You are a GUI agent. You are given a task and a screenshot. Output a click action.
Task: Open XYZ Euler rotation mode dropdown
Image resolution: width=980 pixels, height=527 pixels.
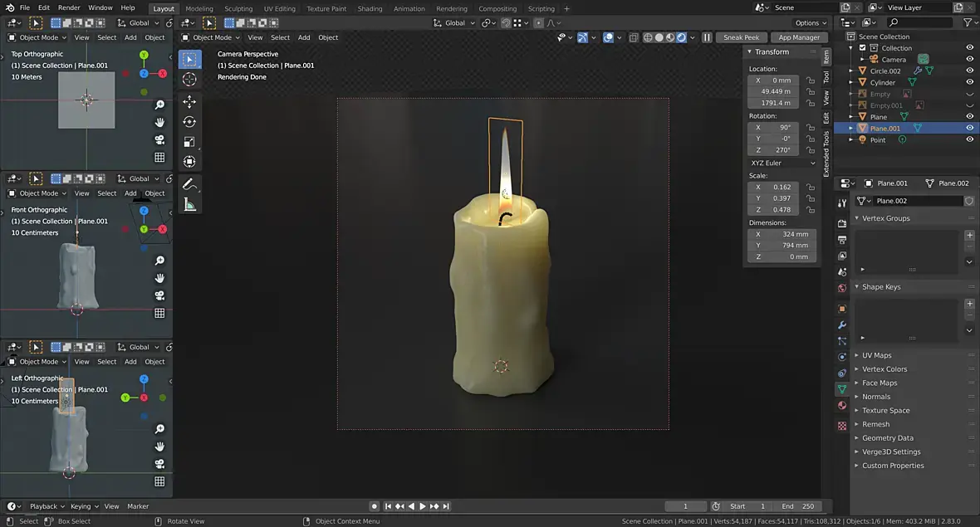point(782,163)
